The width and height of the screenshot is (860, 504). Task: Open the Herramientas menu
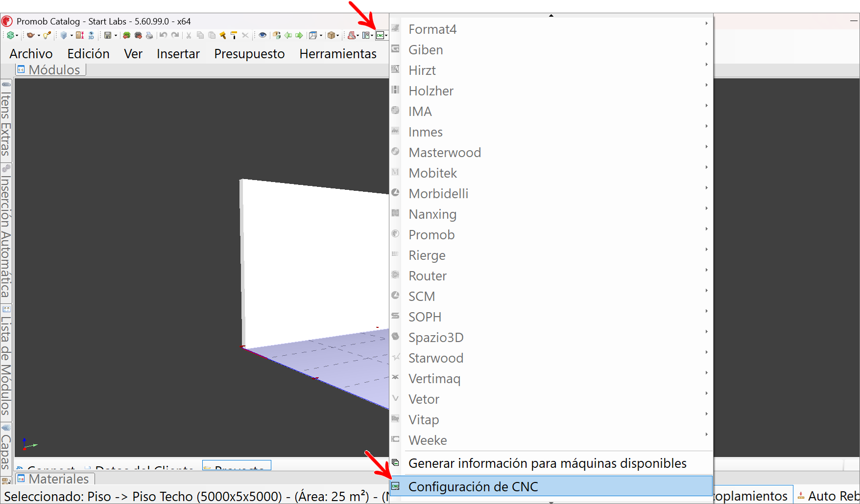338,54
